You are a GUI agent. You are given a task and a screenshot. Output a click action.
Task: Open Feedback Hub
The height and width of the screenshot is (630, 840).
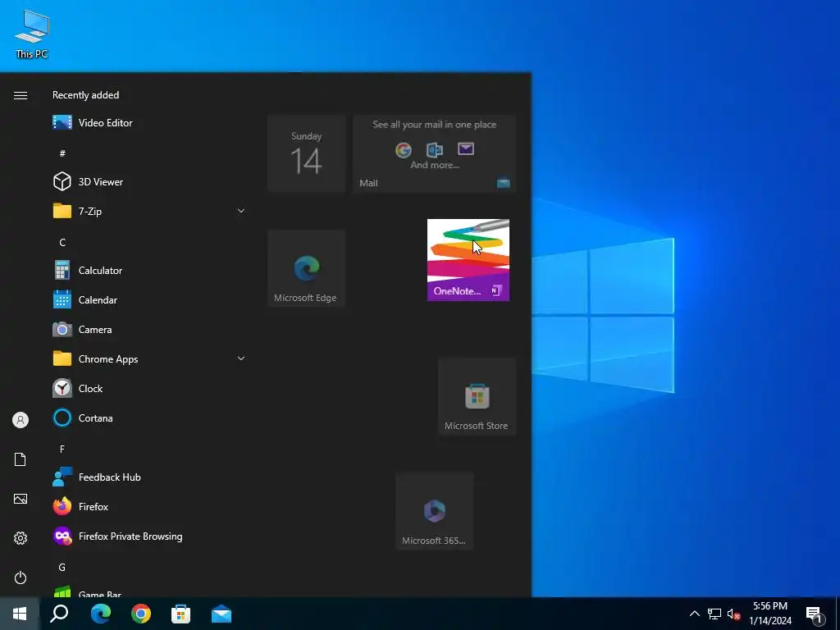149,477
